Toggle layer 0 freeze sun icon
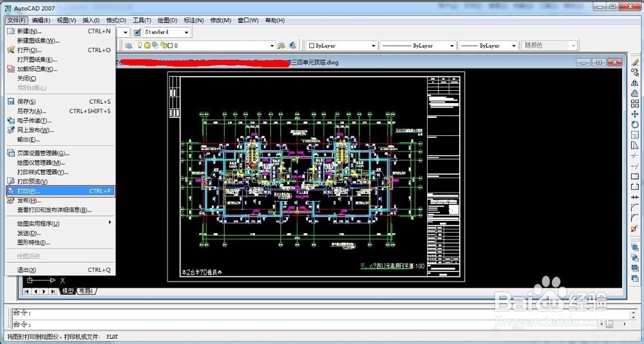 tap(147, 46)
